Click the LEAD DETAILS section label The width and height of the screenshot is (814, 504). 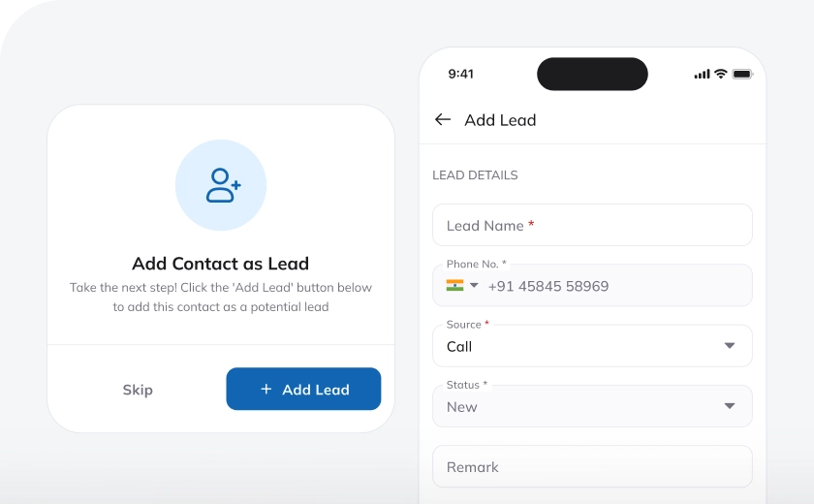click(475, 175)
